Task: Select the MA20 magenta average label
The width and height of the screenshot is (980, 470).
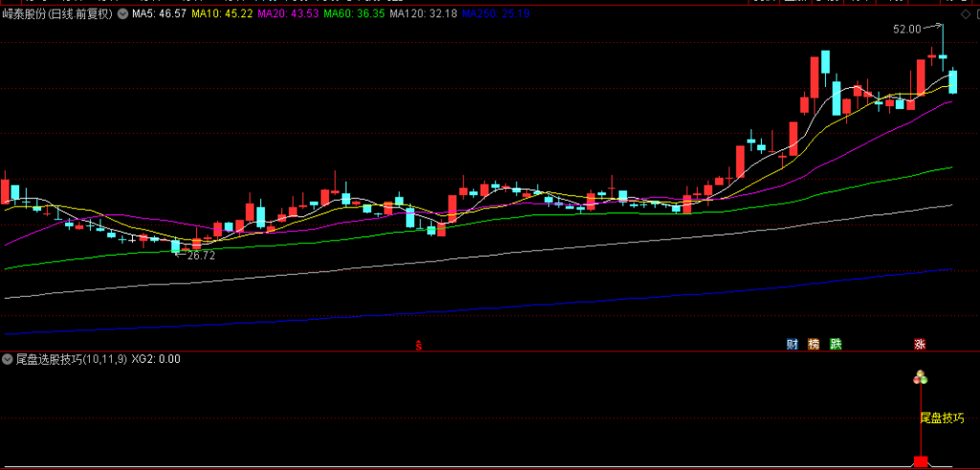Action: (288, 14)
